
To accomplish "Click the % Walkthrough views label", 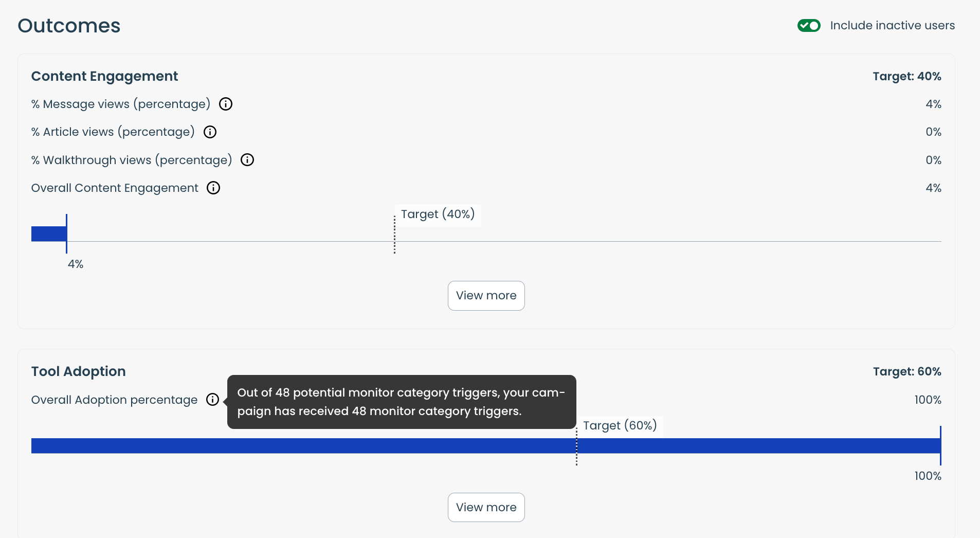I will 132,160.
